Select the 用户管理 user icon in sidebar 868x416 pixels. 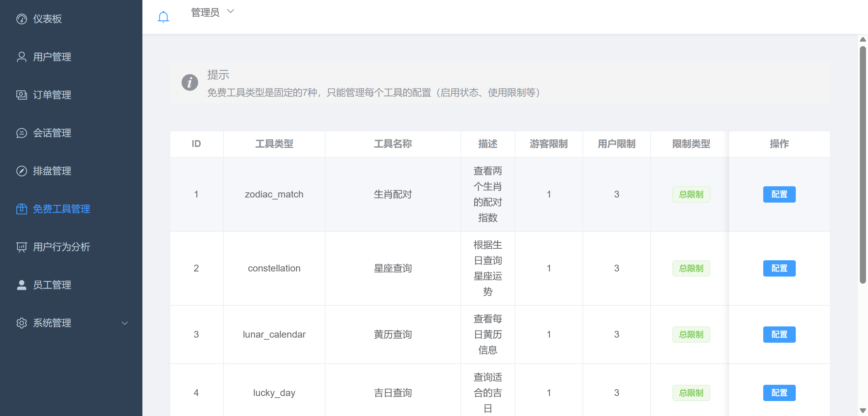21,57
